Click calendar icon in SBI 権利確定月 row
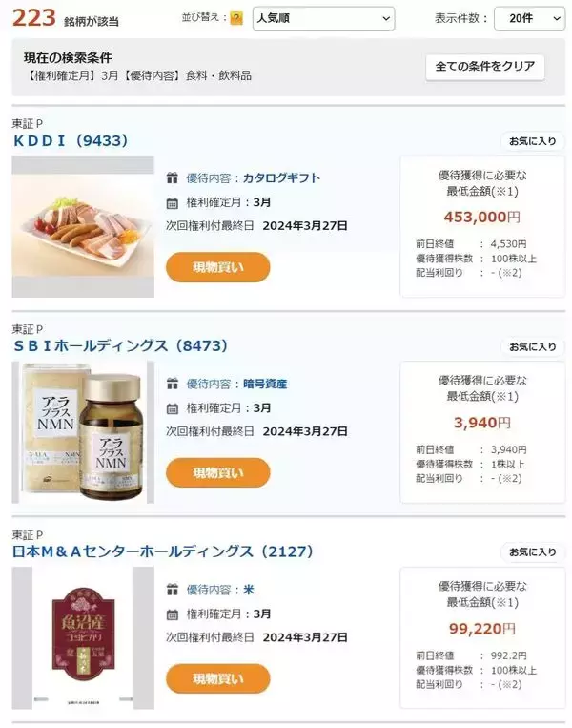 pos(173,408)
